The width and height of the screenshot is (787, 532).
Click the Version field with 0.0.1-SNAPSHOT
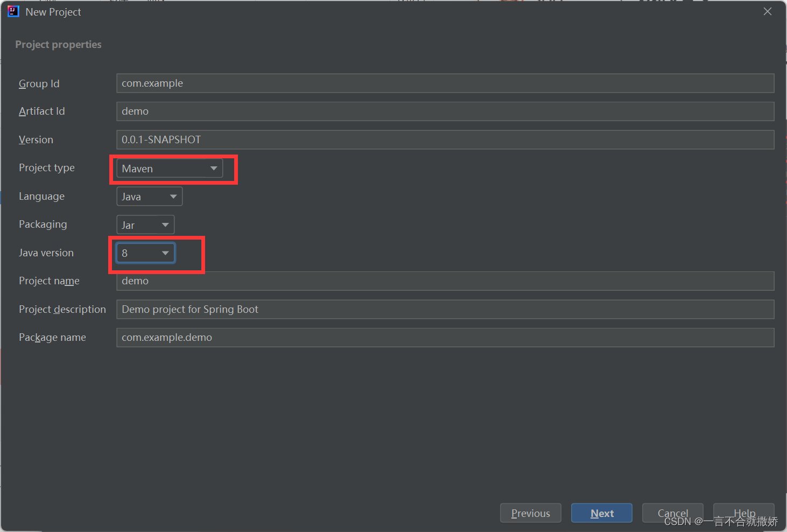tap(445, 139)
